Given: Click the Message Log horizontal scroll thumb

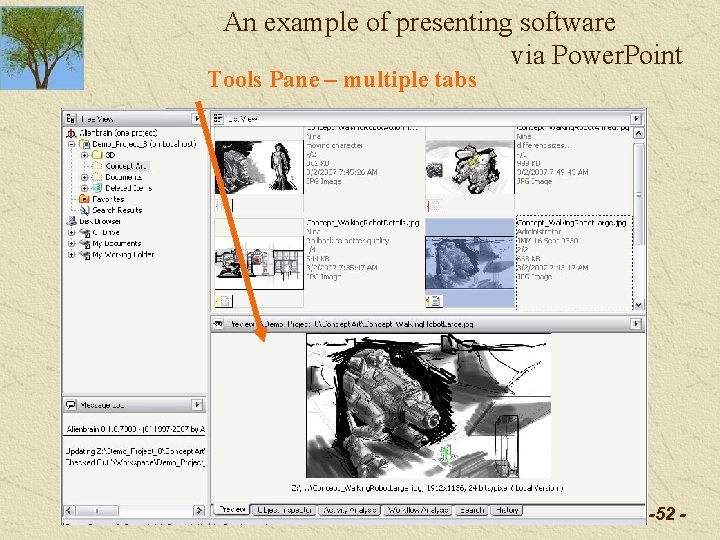Looking at the screenshot, I should [97, 511].
